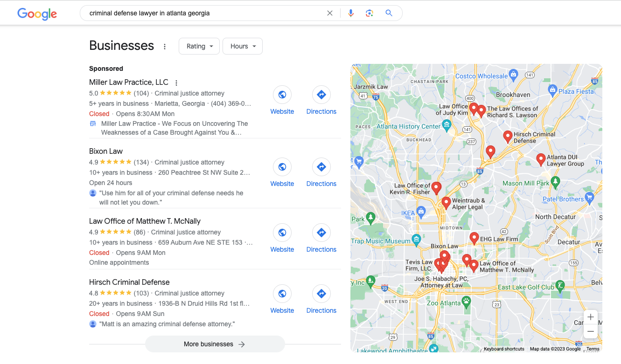Click the Atlanta History Center marker

(447, 125)
